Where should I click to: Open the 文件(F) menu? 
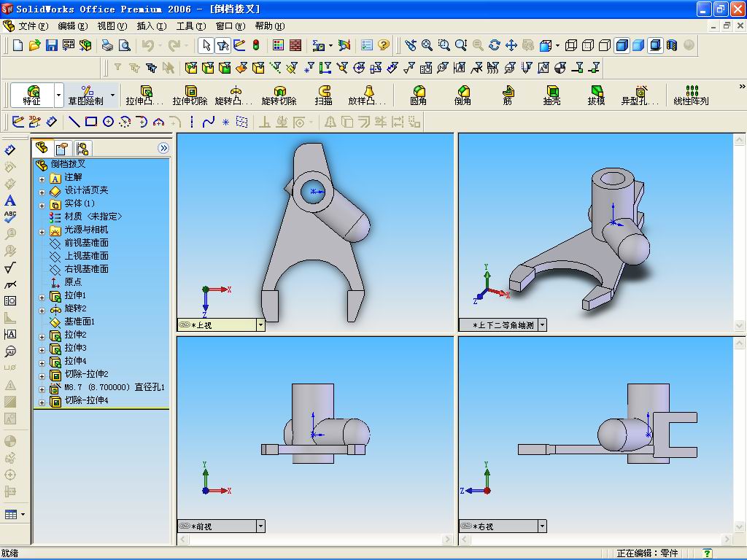click(x=33, y=26)
